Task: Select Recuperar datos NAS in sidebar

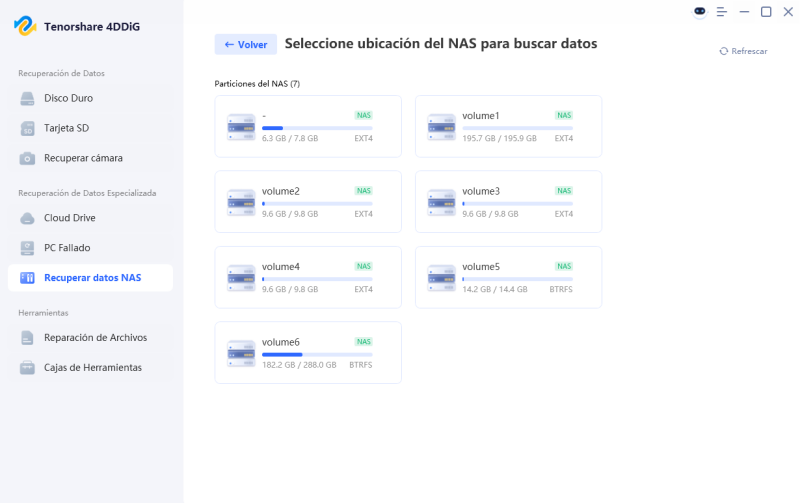Action: click(x=90, y=278)
